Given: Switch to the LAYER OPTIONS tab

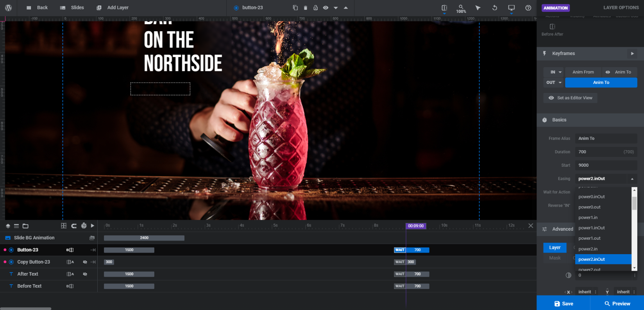Looking at the screenshot, I should (x=621, y=7).
